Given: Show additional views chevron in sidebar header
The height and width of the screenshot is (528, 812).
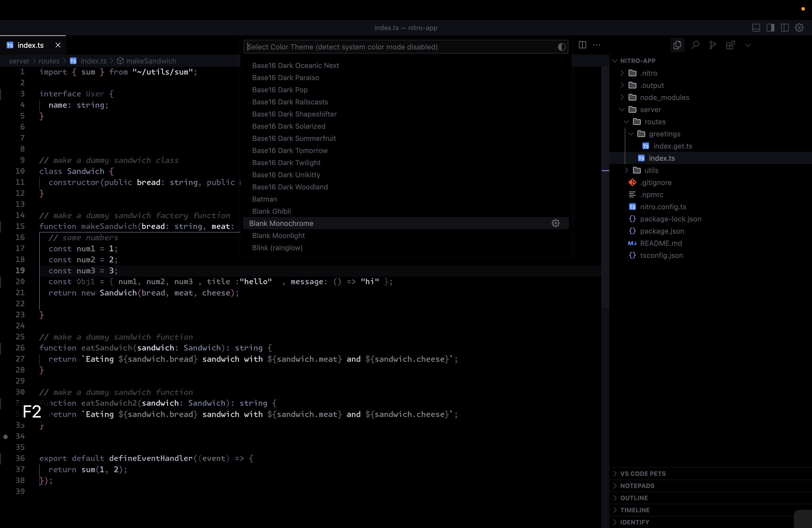Looking at the screenshot, I should 748,45.
